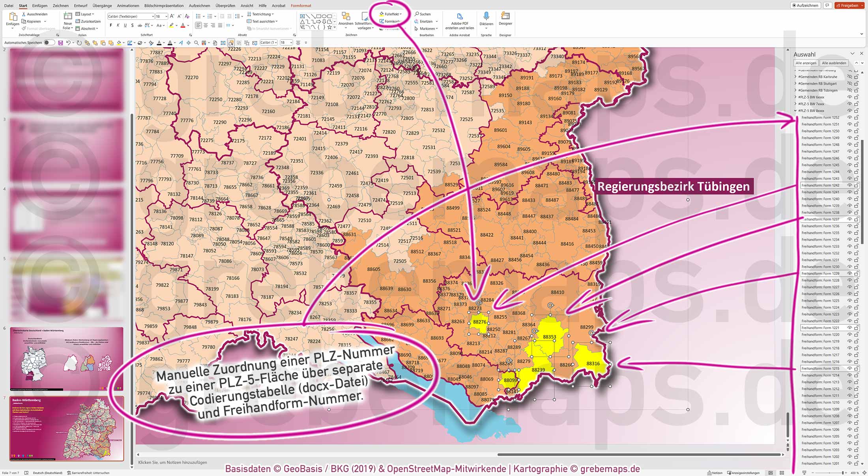The width and height of the screenshot is (868, 476).
Task: Click the Einfügen clipboard icon
Action: pos(13,17)
